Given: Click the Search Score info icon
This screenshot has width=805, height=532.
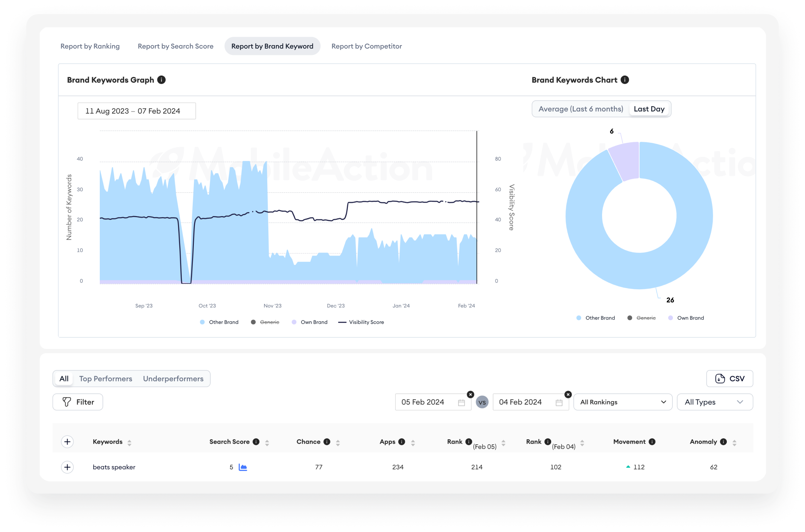Looking at the screenshot, I should coord(256,442).
